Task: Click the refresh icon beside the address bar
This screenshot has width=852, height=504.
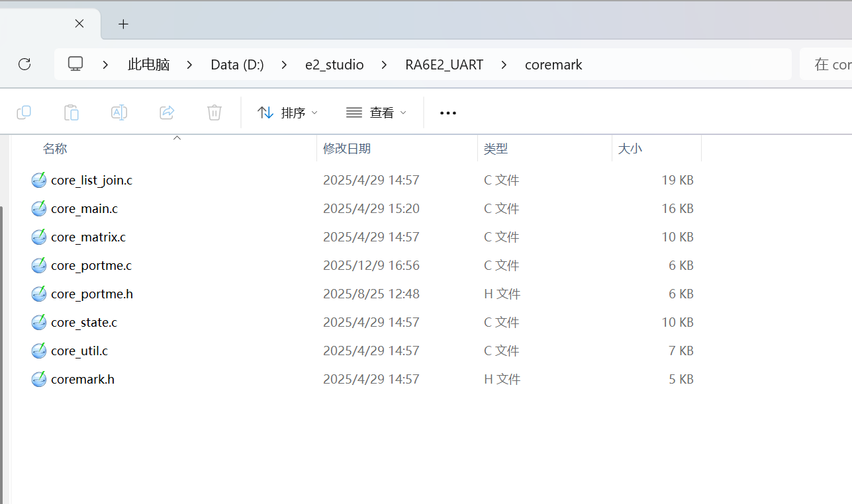Action: (x=24, y=64)
